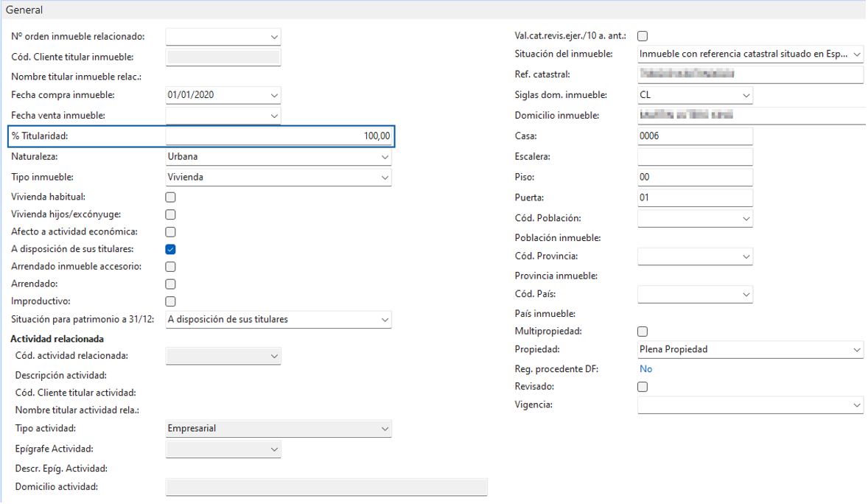The image size is (868, 504).
Task: Open the Cód. Provincia dropdown
Action: point(695,256)
